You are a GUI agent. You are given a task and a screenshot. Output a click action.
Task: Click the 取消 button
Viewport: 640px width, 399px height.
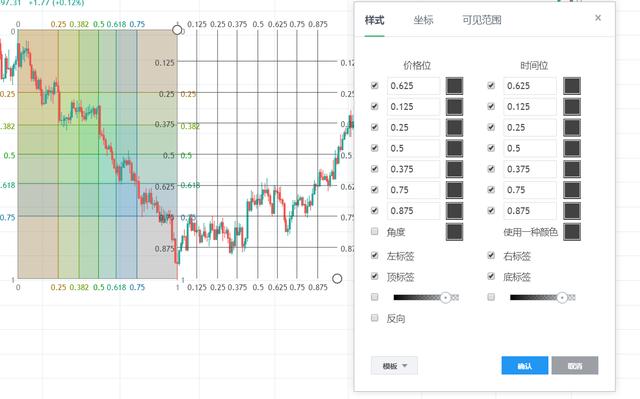(575, 366)
